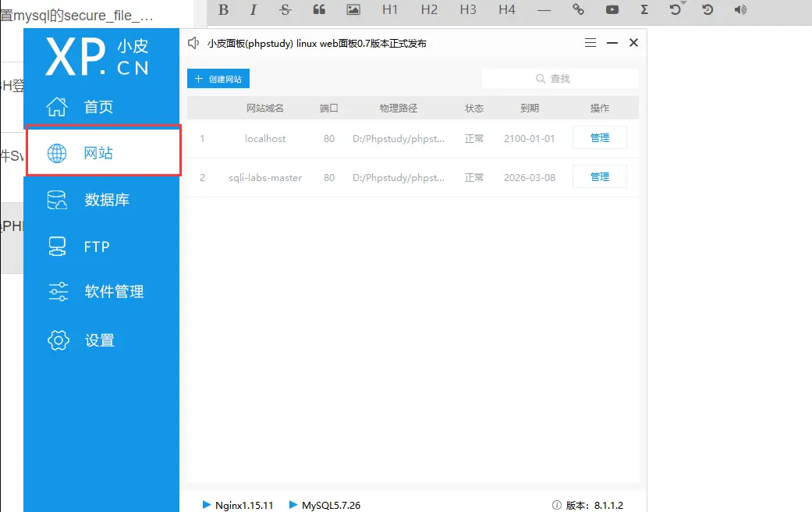Screen dimensions: 812x512
Task: Insert video from editor toolbar
Action: tap(612, 9)
